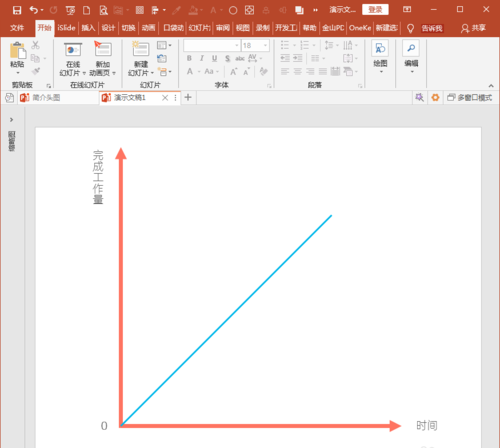Click the Tell me (告诉我) search box
500x448 pixels.
point(432,28)
